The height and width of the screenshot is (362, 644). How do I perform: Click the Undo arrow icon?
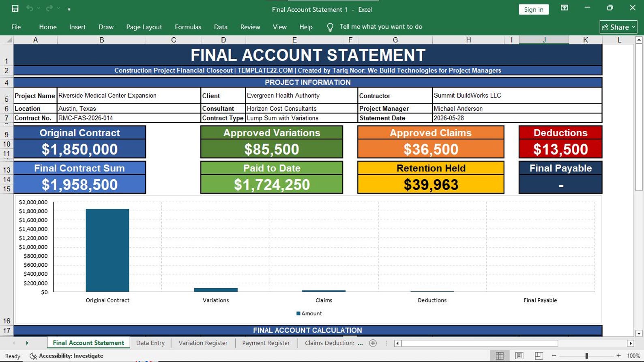tap(30, 9)
